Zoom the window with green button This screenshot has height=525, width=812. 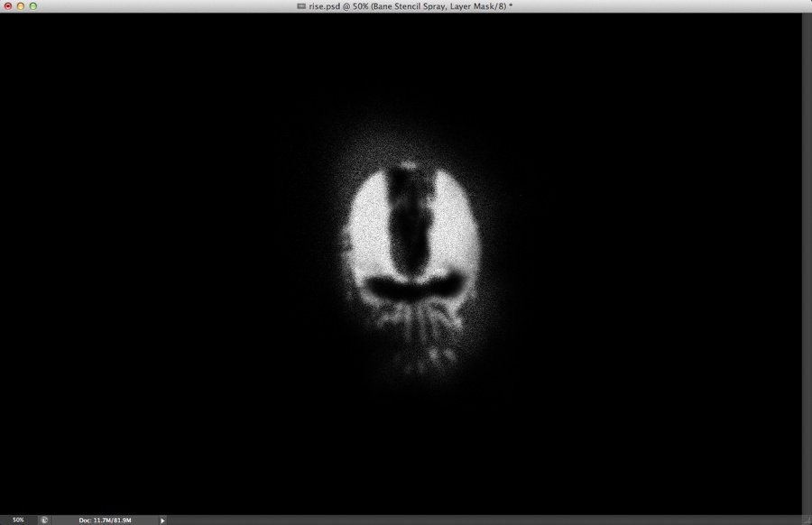33,6
